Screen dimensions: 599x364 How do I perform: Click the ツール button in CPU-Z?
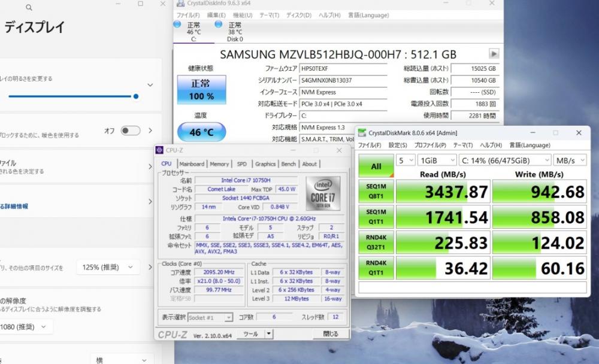[x=250, y=334]
